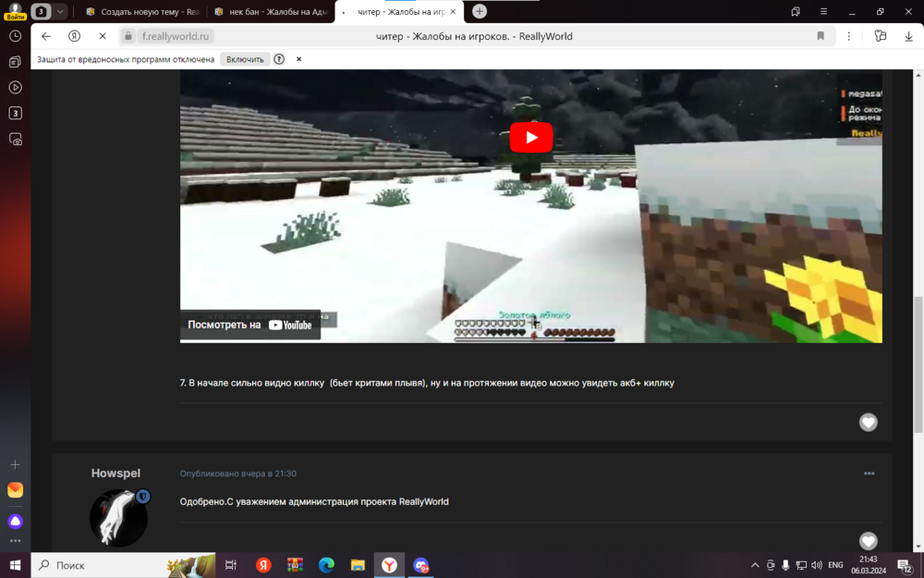Screen dimensions: 924x578
Task: Open the Discord-like app with 9+ badge
Action: [420, 566]
